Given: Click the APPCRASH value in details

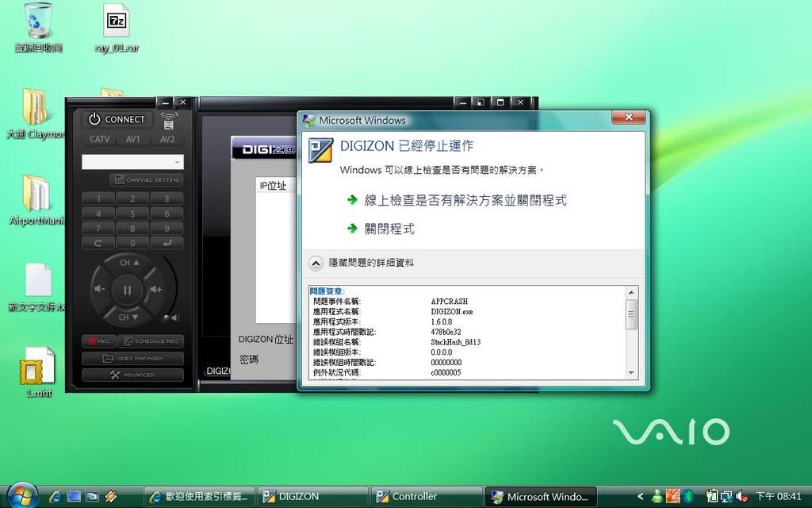Looking at the screenshot, I should click(449, 301).
